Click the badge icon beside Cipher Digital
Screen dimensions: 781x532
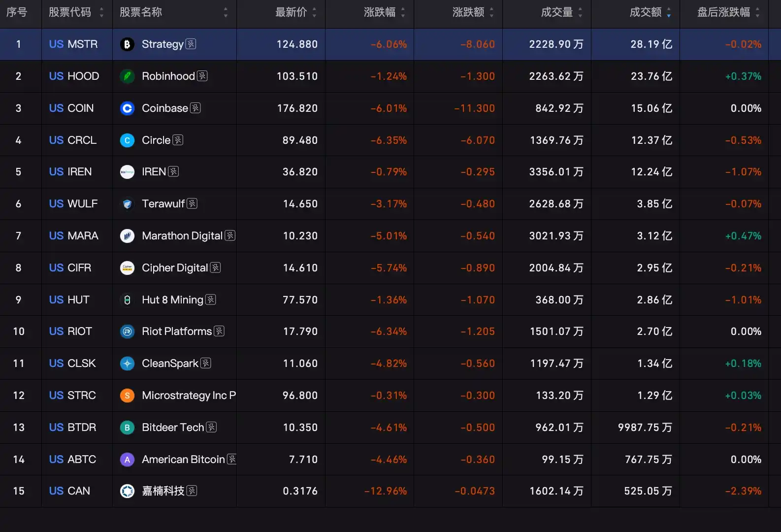pos(215,267)
